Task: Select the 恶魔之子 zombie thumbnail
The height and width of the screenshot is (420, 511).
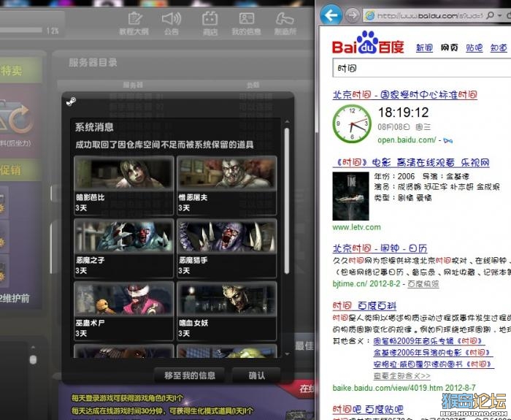Action: pos(123,237)
